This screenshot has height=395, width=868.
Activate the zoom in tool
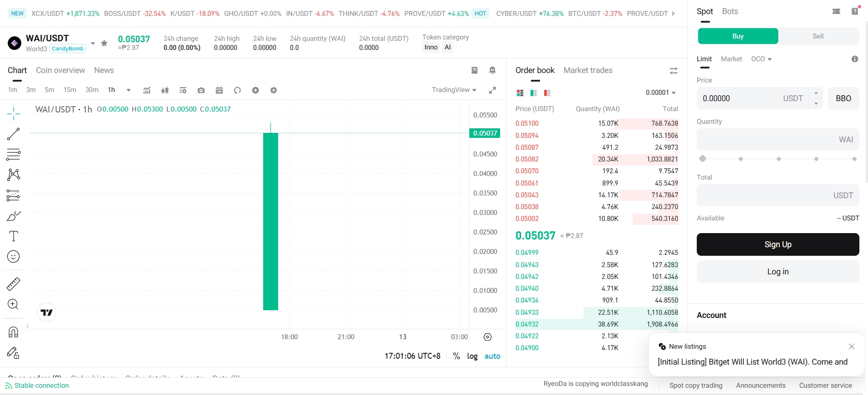click(14, 304)
